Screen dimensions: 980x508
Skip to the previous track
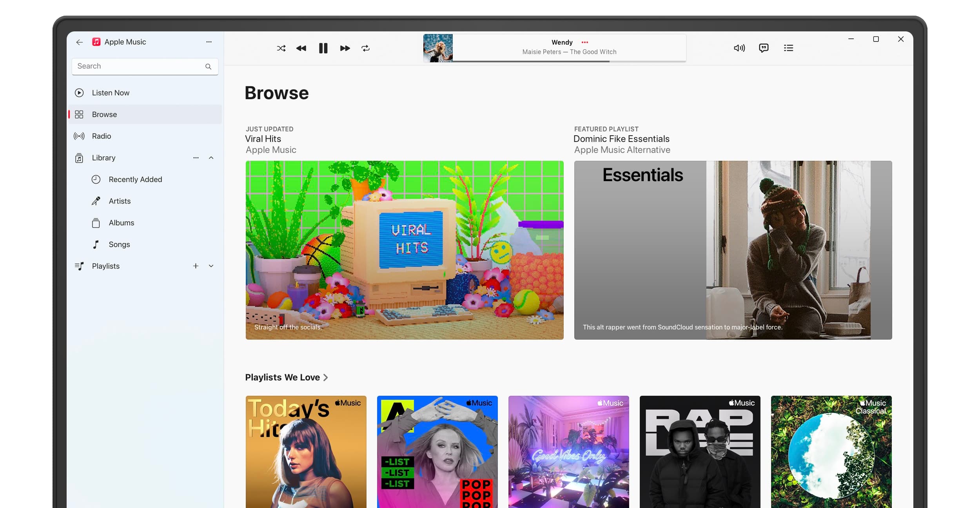pos(301,48)
